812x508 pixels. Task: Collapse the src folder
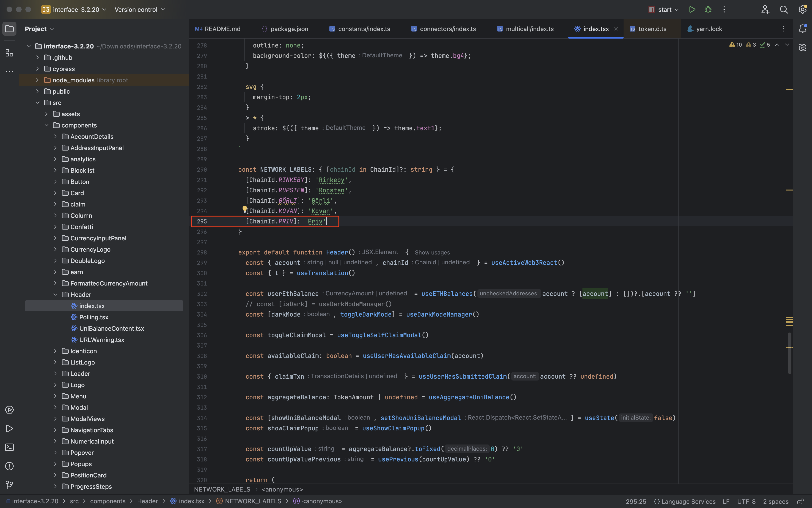[37, 103]
